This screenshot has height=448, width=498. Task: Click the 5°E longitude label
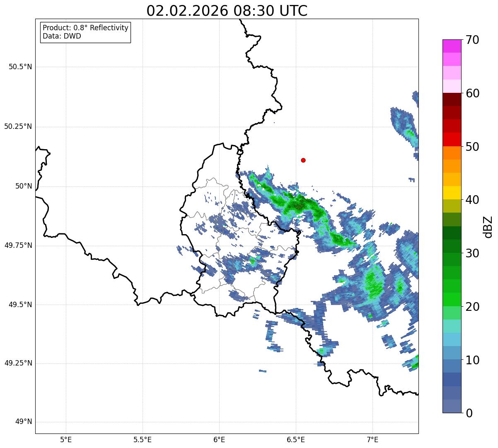[x=66, y=440]
